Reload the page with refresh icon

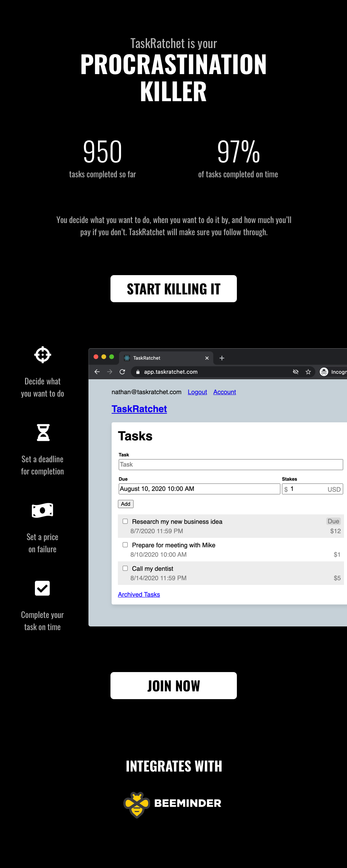click(x=122, y=372)
